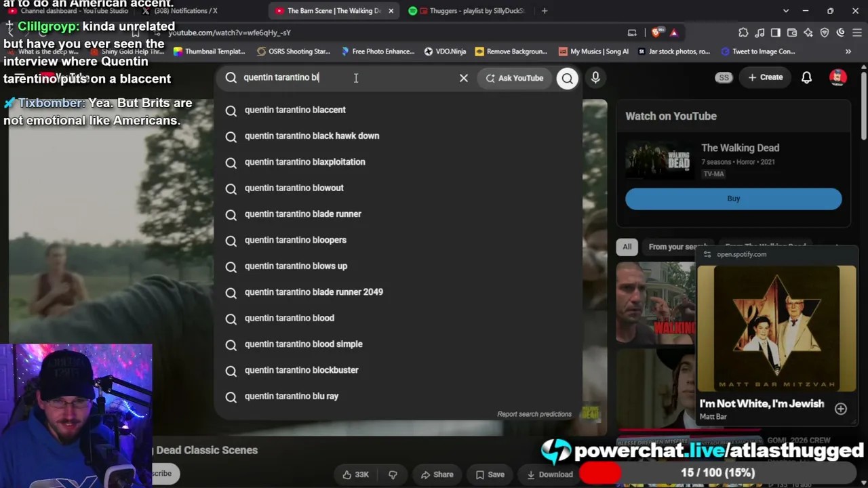
Task: Click the browser address bar URL
Action: click(229, 33)
